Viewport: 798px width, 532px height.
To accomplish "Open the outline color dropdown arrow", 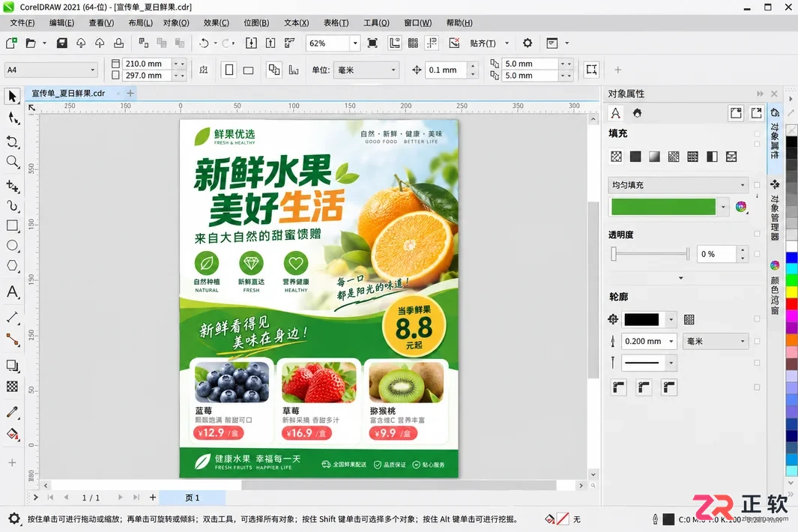I will click(671, 319).
